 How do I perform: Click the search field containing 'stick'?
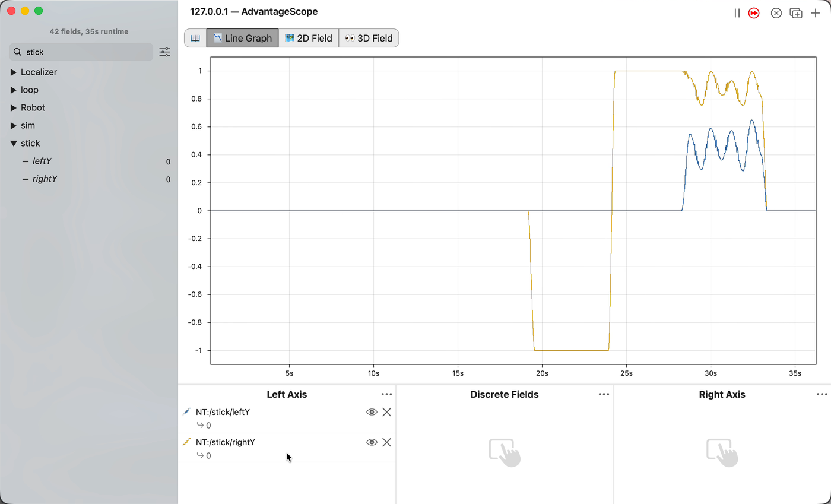[x=81, y=52]
